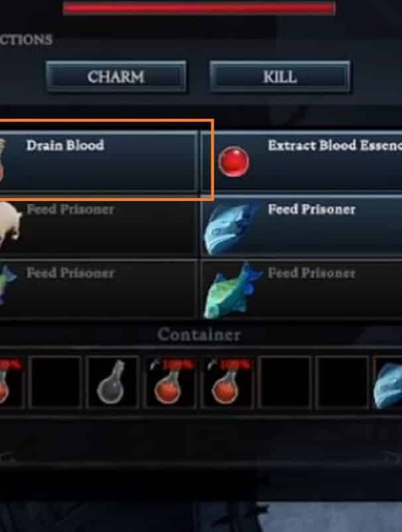Select the Drain Blood action
The image size is (402, 532).
98,161
